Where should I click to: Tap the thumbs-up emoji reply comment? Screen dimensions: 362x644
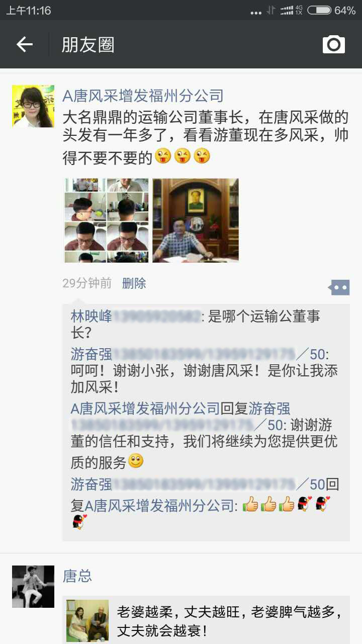click(206, 504)
